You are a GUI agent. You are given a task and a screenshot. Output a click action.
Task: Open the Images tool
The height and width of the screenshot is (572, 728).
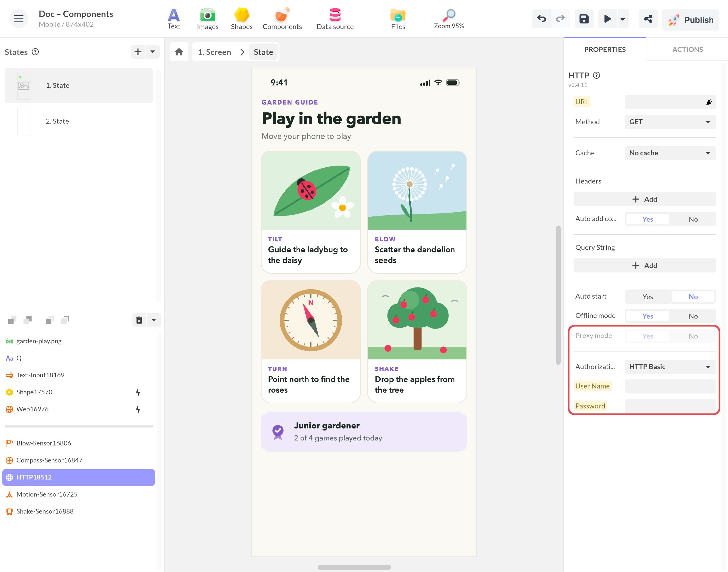coord(208,19)
